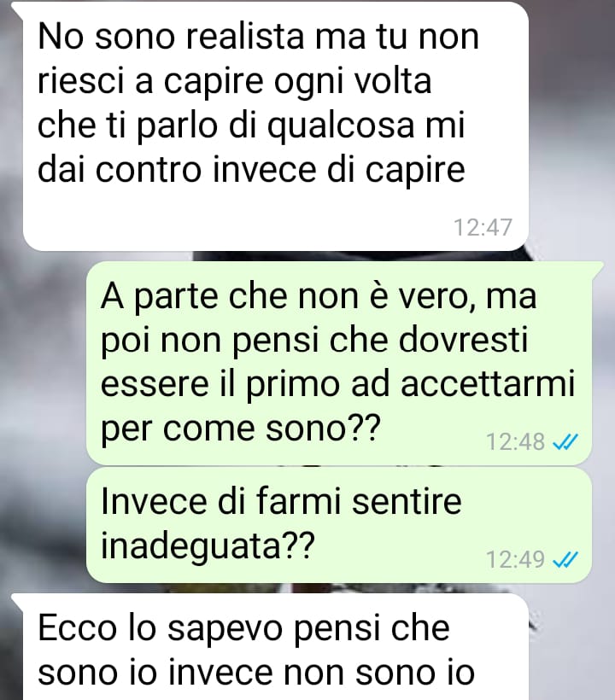Tap the tail corner of the first received bubble
615x700 pixels.
coord(17,8)
